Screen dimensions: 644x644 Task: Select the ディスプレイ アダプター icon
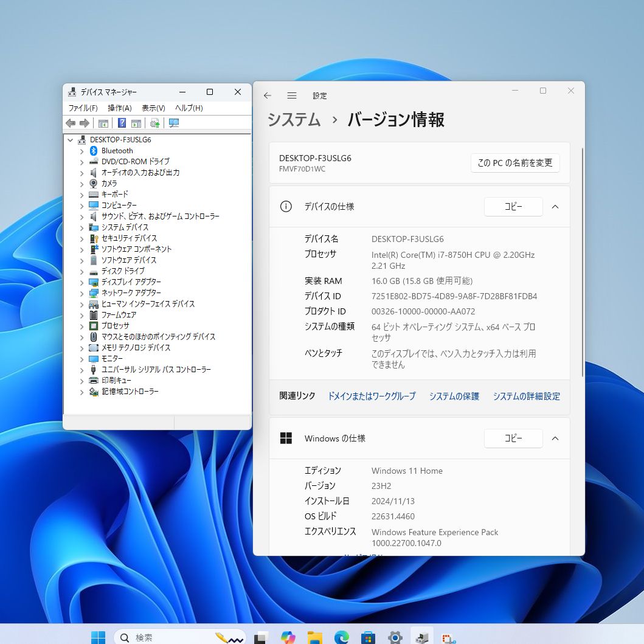[x=94, y=282]
